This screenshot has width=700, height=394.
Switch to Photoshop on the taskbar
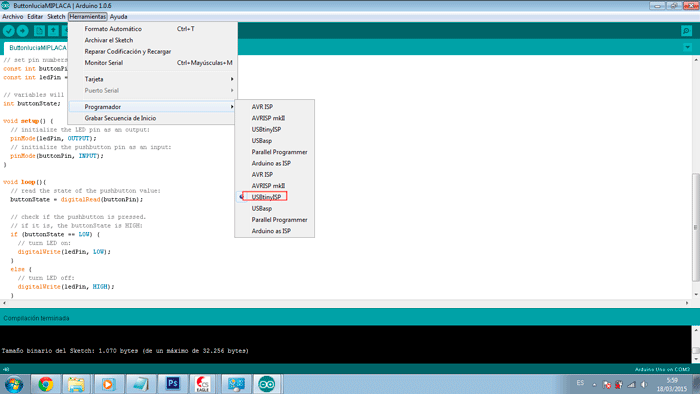pyautogui.click(x=172, y=384)
